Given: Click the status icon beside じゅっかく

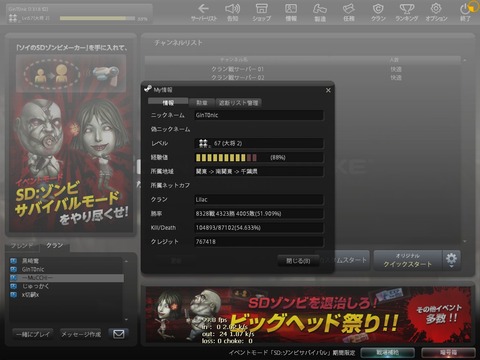Looking at the screenshot, I should tap(13, 286).
